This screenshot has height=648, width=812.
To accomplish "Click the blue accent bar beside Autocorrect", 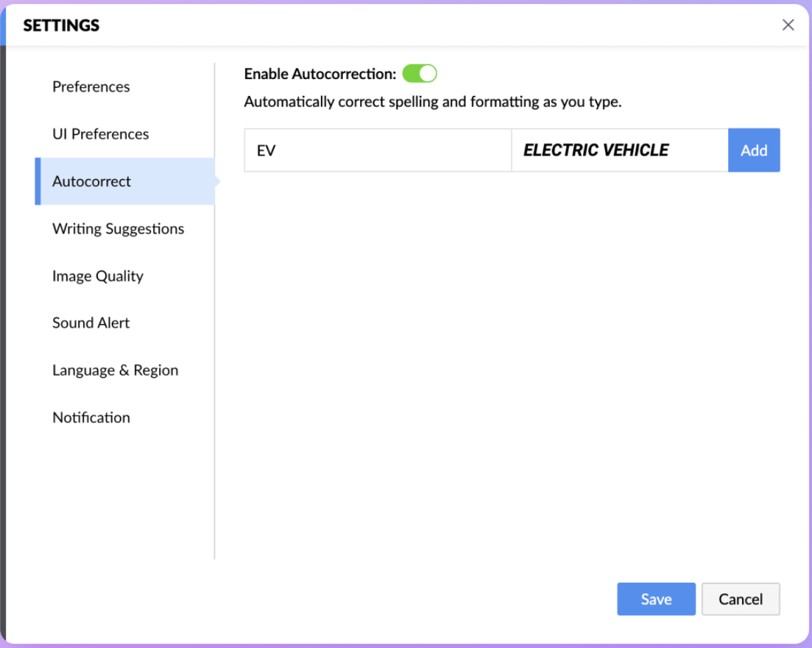I will (x=38, y=181).
